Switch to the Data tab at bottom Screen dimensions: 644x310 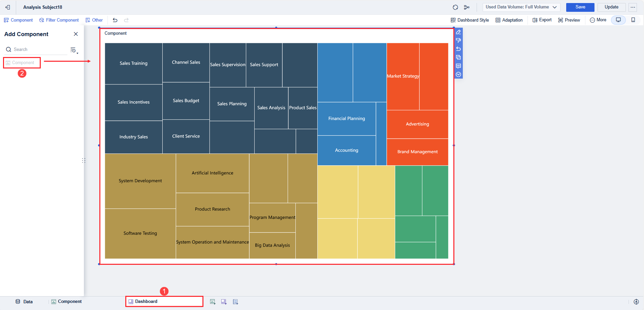(x=24, y=302)
